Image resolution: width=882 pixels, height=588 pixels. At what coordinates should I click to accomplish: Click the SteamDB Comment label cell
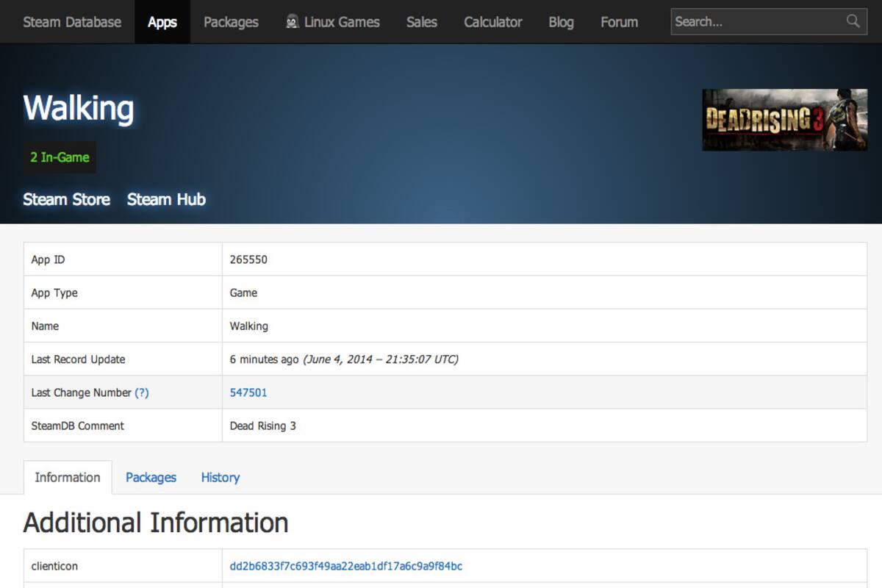[x=123, y=426]
